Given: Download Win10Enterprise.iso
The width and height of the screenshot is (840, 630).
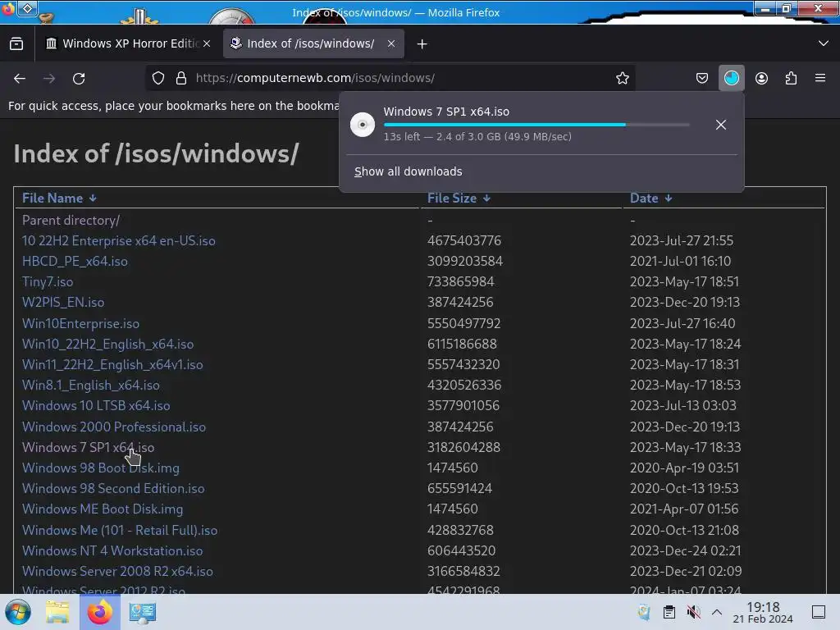Looking at the screenshot, I should (x=80, y=323).
